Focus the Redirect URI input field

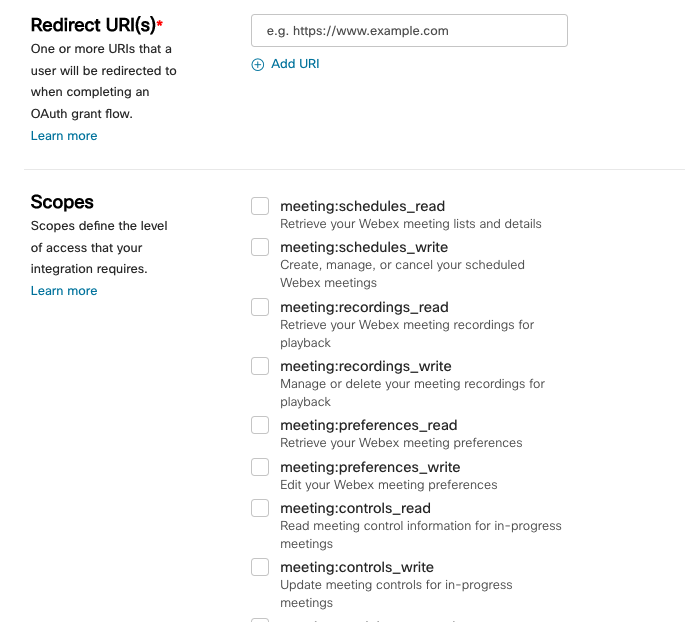[409, 31]
